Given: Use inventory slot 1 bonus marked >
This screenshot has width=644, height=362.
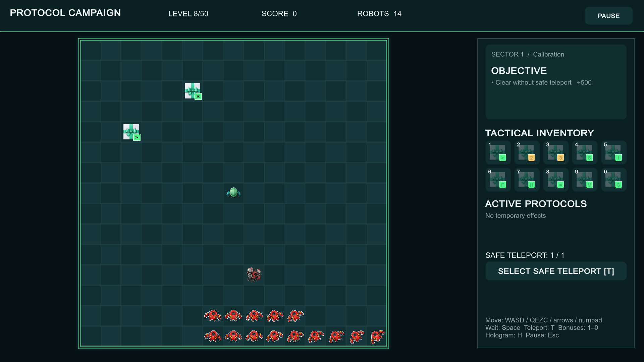Looking at the screenshot, I should 498,153.
